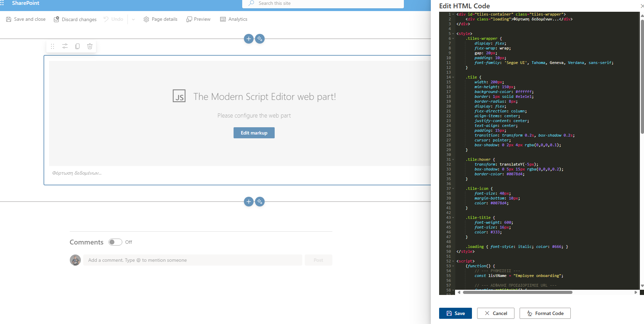Click Format Code button

click(545, 313)
